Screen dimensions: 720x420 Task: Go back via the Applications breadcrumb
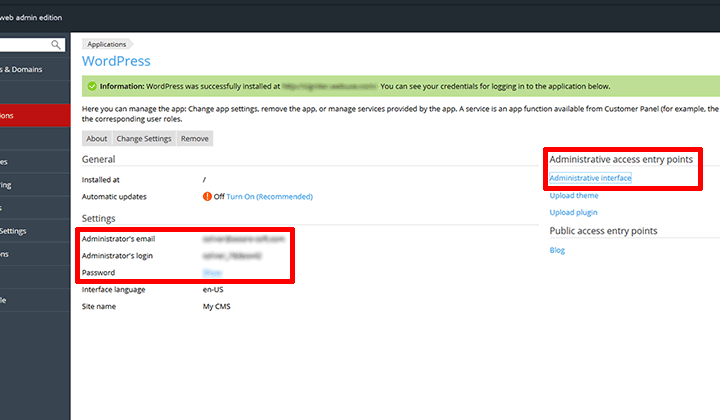click(x=107, y=44)
